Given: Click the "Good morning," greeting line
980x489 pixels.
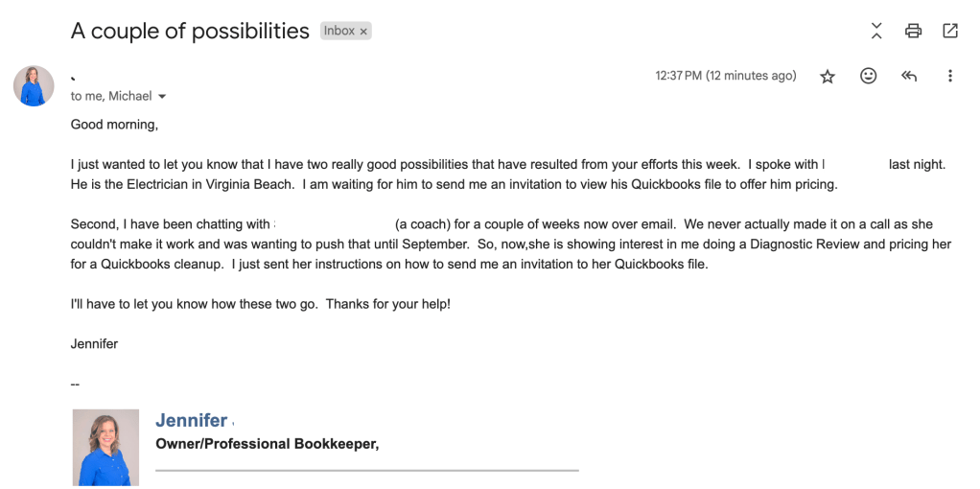Looking at the screenshot, I should pyautogui.click(x=114, y=125).
